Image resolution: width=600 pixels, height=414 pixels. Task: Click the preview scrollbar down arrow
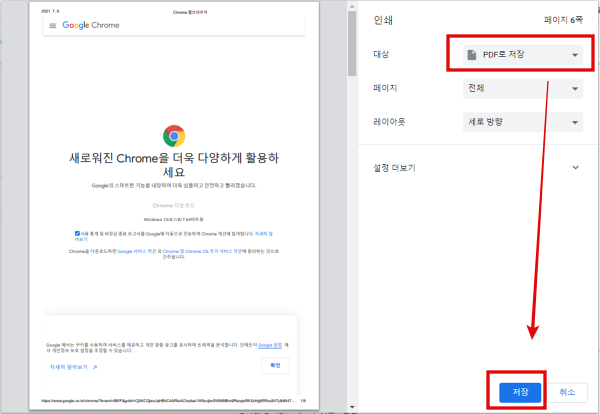[x=352, y=407]
